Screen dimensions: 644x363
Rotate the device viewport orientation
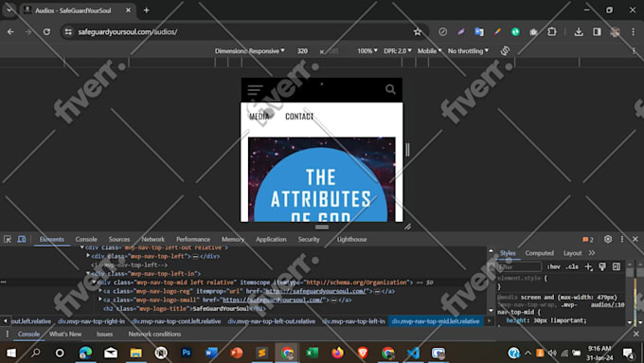pos(505,50)
